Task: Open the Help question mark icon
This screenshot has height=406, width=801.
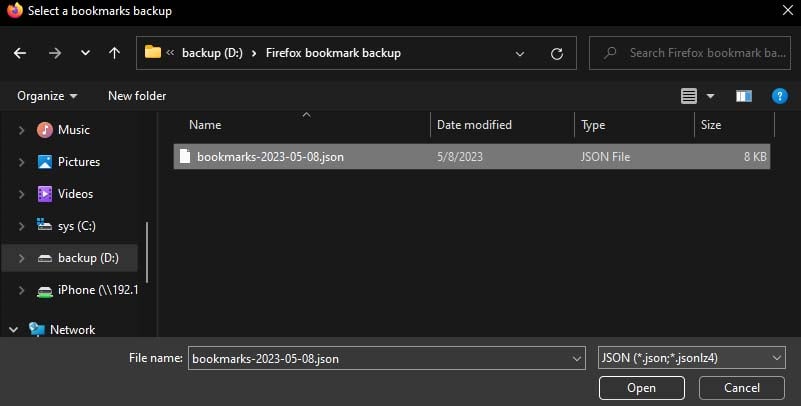Action: [x=780, y=96]
